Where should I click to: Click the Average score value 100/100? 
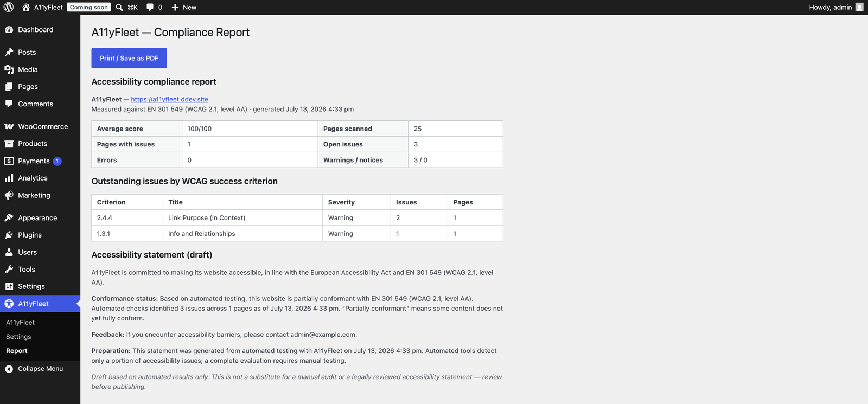200,129
